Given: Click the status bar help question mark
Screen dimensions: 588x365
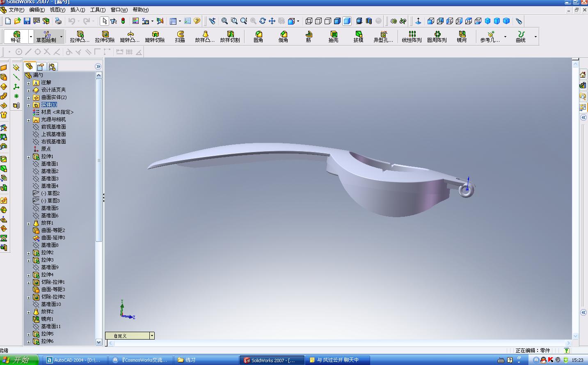Looking at the screenshot, I should click(567, 351).
